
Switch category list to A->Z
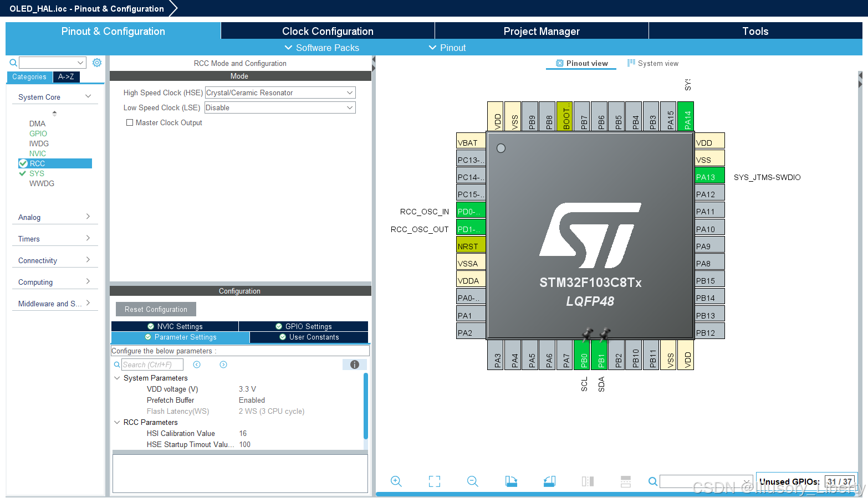coord(66,76)
